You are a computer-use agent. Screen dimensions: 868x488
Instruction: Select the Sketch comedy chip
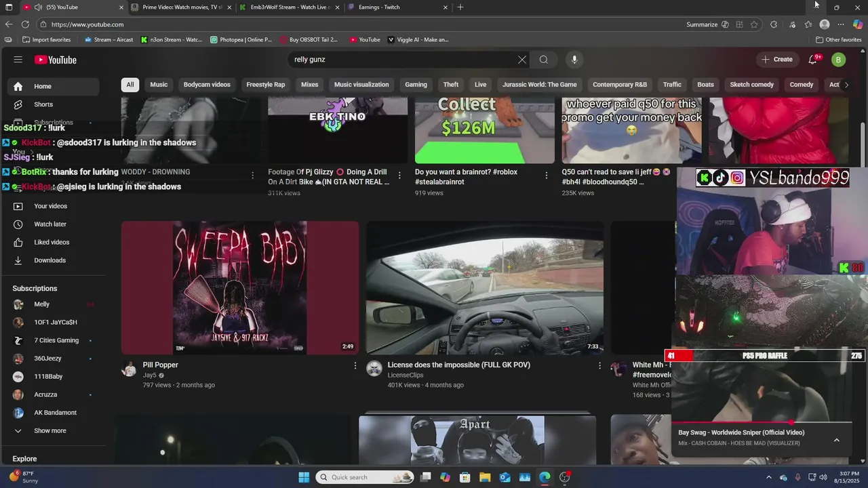click(x=752, y=85)
